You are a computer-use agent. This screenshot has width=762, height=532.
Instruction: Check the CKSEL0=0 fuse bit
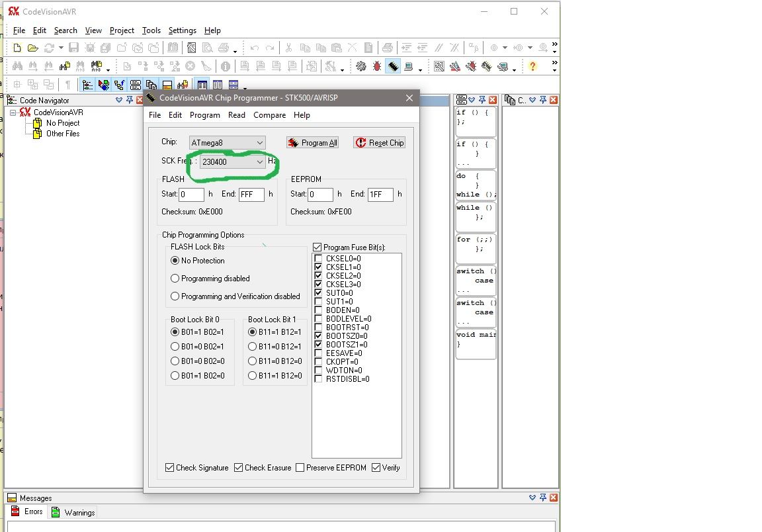point(318,258)
